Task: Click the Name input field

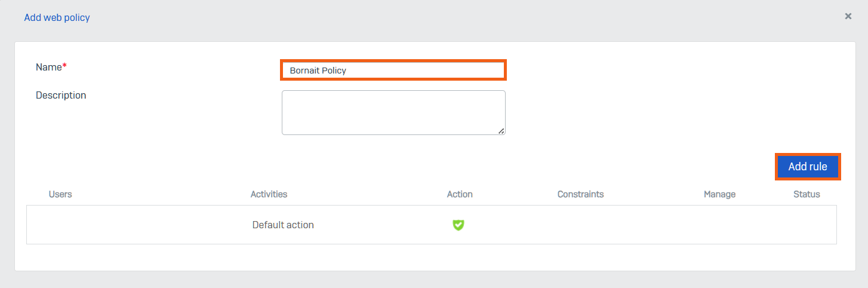Action: pos(393,70)
